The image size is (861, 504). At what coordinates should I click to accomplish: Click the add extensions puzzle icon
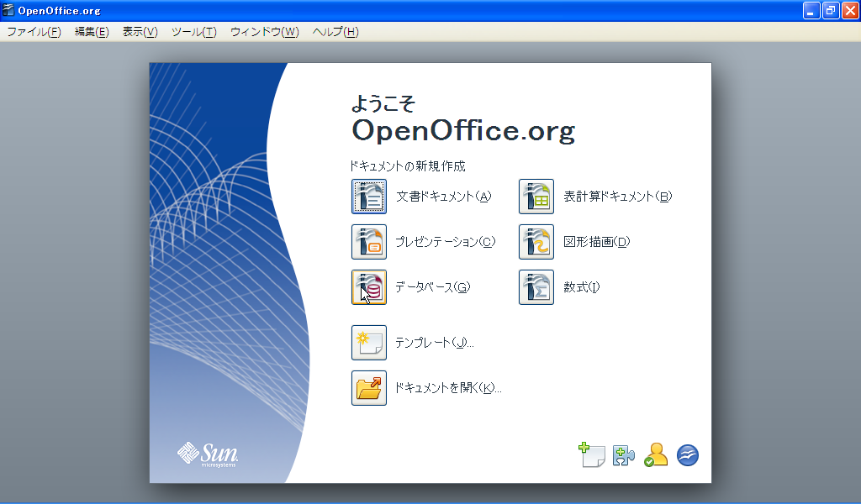point(624,455)
